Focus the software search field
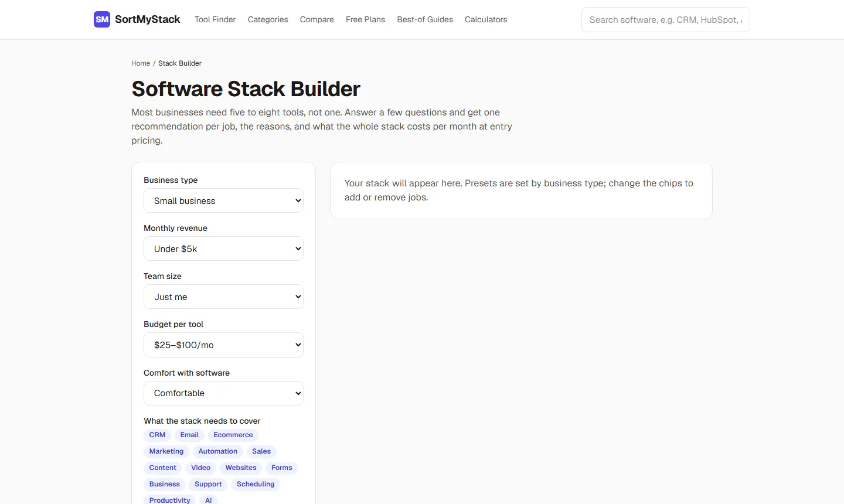The image size is (844, 504). click(666, 19)
